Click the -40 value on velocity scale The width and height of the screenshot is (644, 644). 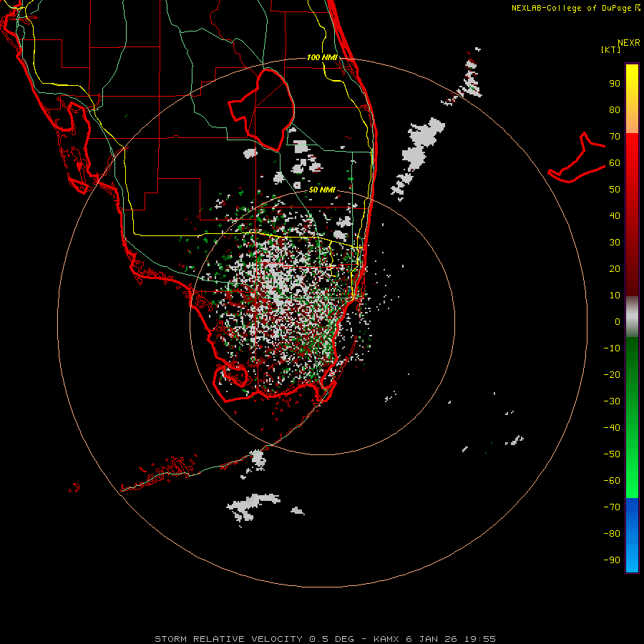point(612,428)
